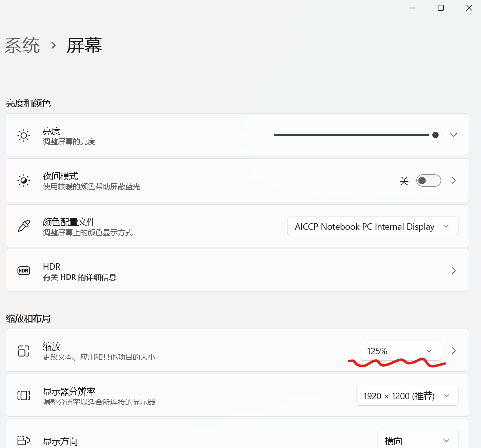Screen dimensions: 481x448
Task: Click the 显示方向 label
Action: click(x=60, y=442)
